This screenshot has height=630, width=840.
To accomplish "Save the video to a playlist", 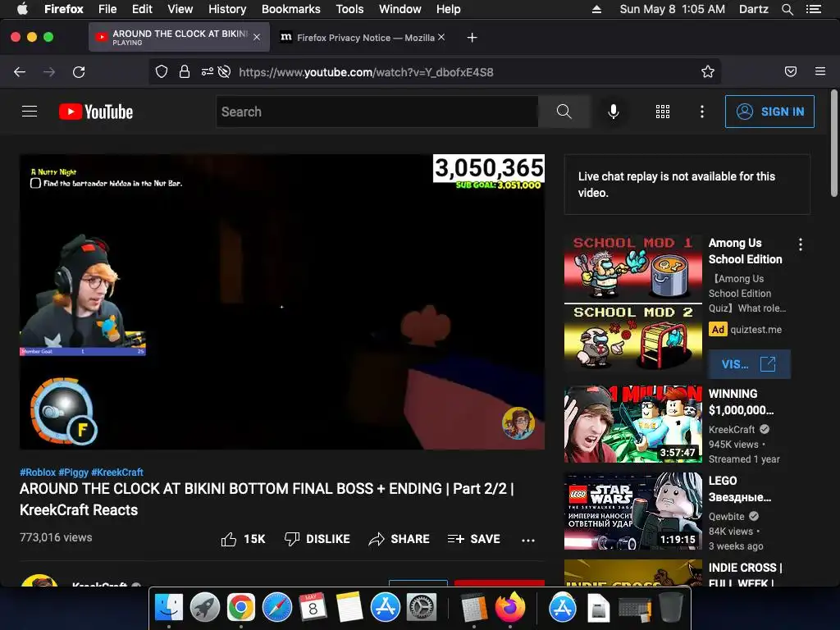I will tap(473, 539).
